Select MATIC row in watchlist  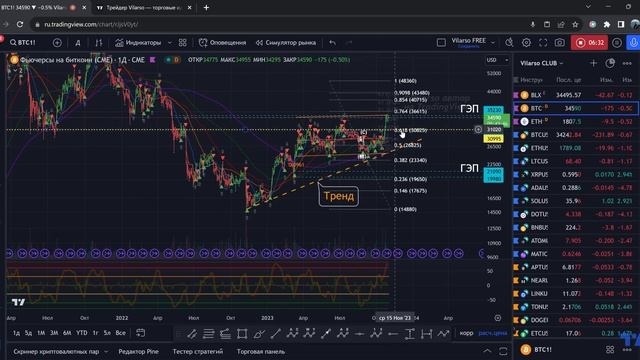click(x=576, y=254)
